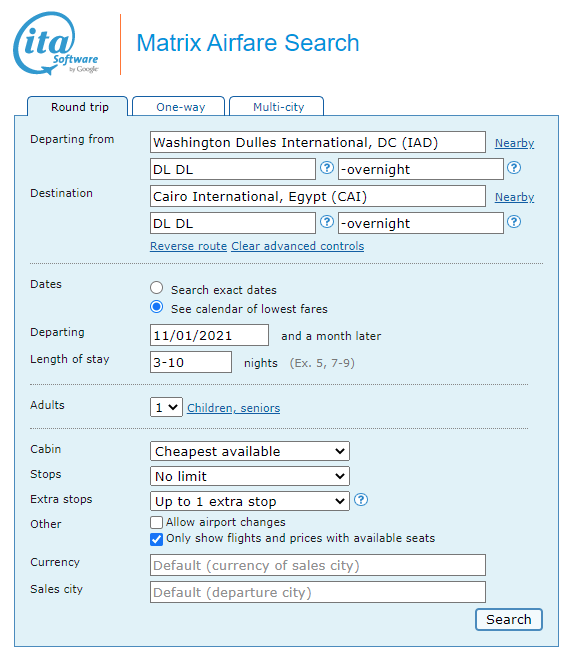Expand the Cabin dropdown

click(x=250, y=451)
